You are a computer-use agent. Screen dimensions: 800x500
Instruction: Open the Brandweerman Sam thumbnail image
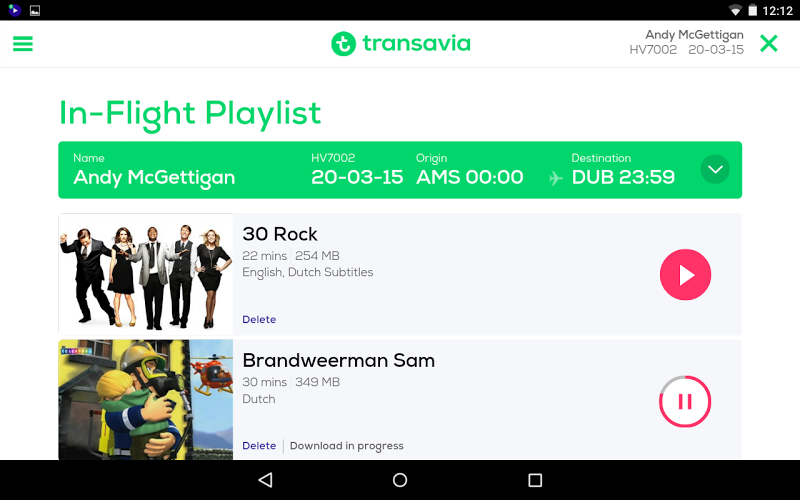coord(146,400)
